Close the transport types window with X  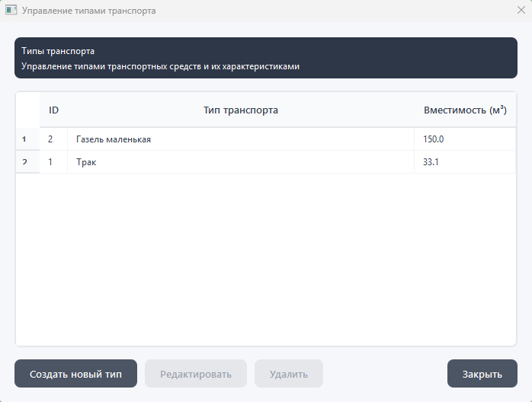521,11
